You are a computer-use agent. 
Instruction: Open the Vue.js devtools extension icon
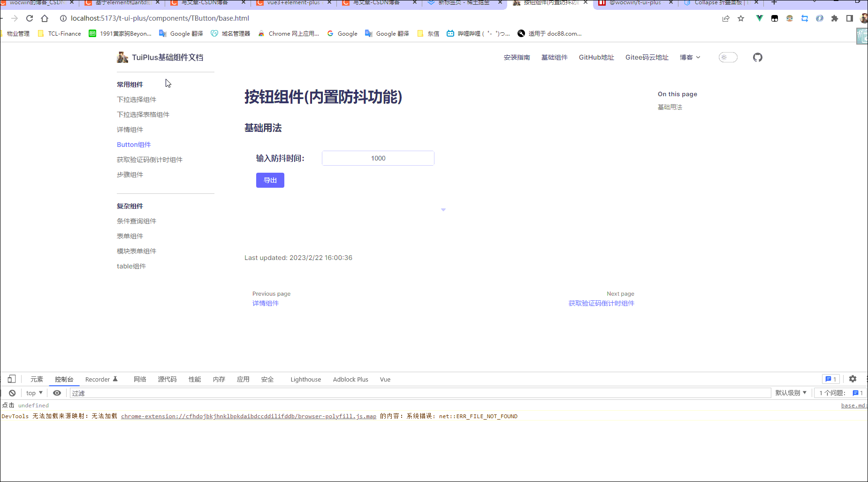tap(759, 18)
